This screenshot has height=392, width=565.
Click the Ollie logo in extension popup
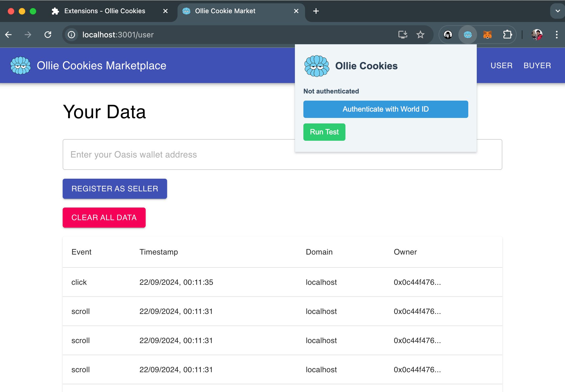click(317, 66)
